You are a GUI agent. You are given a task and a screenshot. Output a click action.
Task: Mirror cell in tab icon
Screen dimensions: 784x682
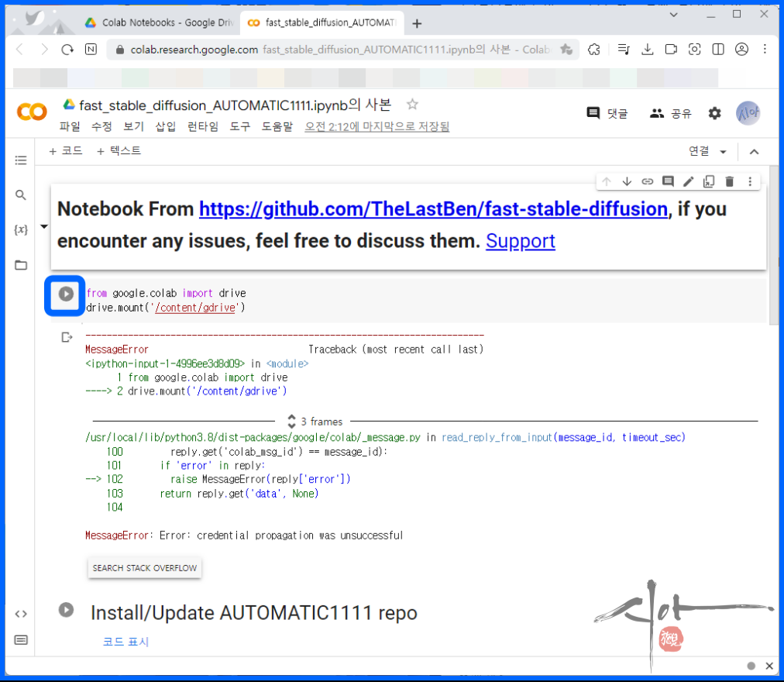click(x=709, y=181)
